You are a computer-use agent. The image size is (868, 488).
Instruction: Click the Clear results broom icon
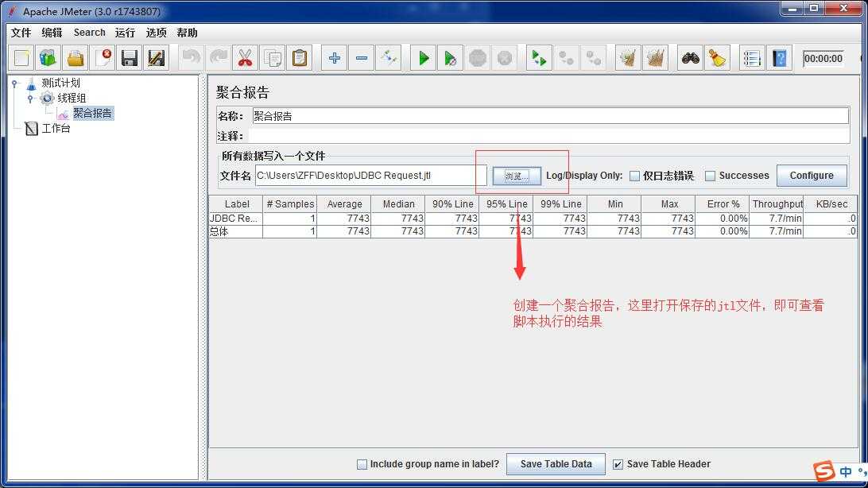(628, 57)
